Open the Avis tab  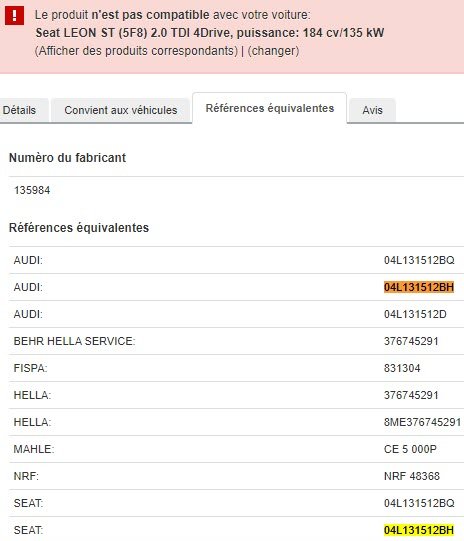(x=372, y=110)
